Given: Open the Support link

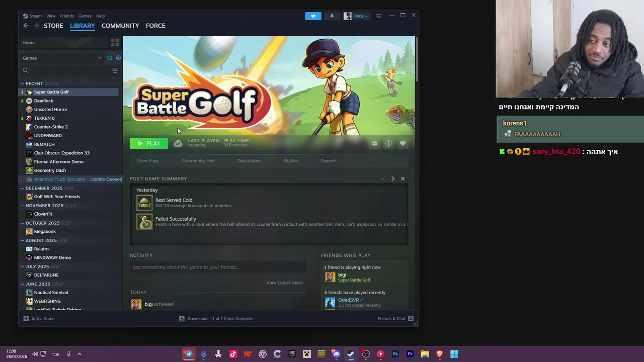Looking at the screenshot, I should [329, 161].
